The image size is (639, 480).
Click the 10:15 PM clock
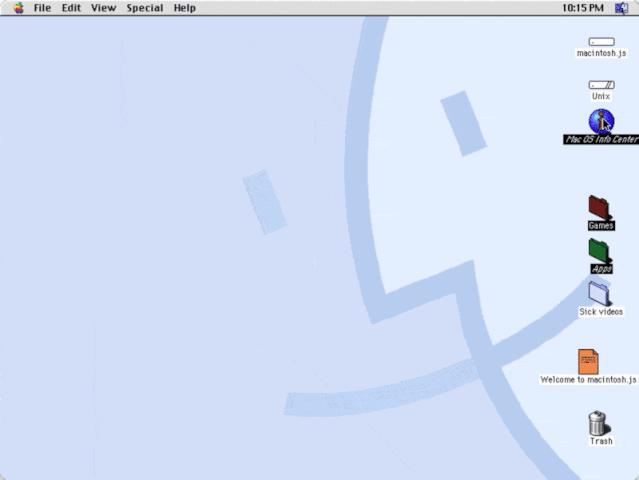click(x=583, y=8)
